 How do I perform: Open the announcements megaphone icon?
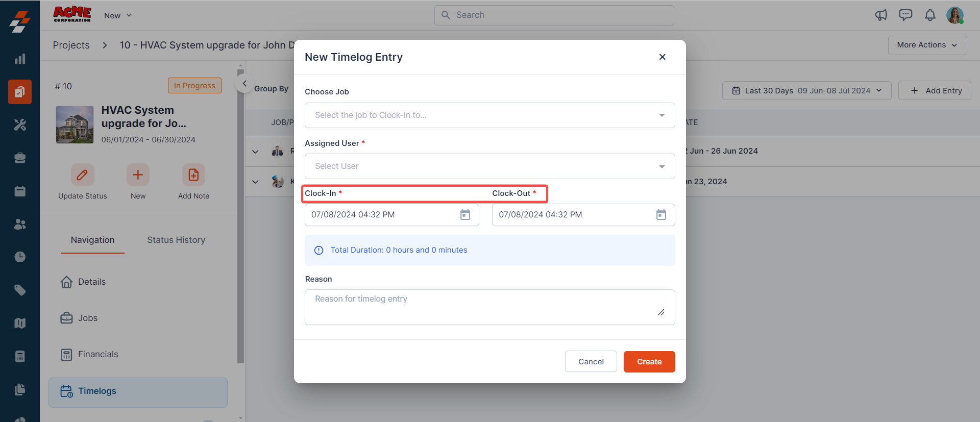(x=881, y=15)
